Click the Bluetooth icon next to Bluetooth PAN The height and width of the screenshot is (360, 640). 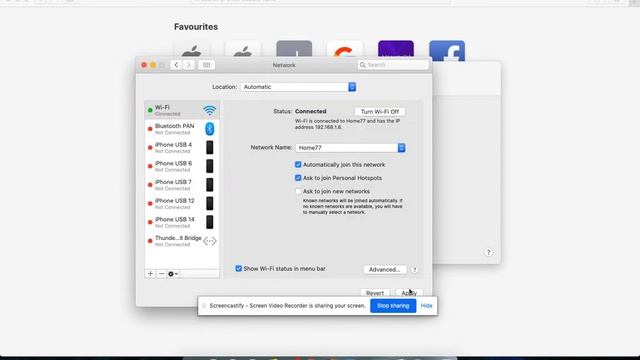click(209, 129)
